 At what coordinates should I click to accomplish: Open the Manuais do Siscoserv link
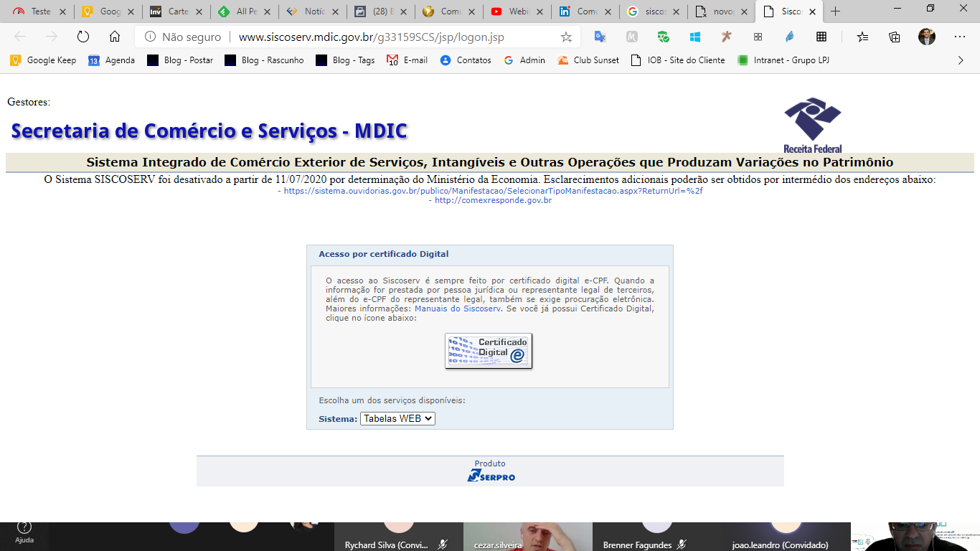click(457, 309)
